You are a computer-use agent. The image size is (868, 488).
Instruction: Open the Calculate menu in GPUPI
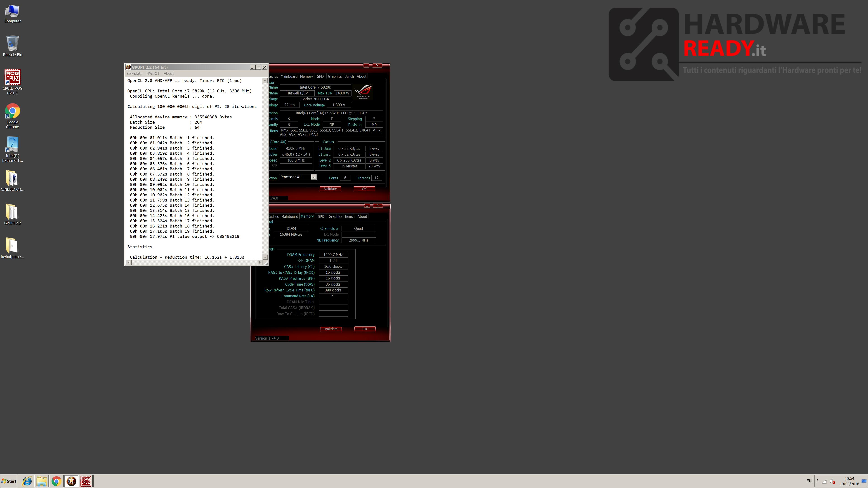tap(135, 73)
